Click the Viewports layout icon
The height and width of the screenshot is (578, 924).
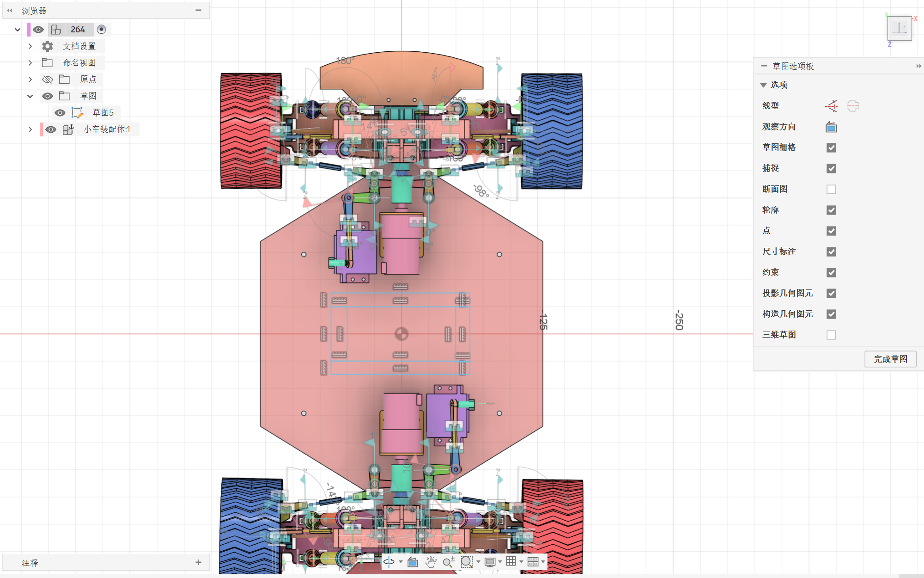[x=533, y=561]
